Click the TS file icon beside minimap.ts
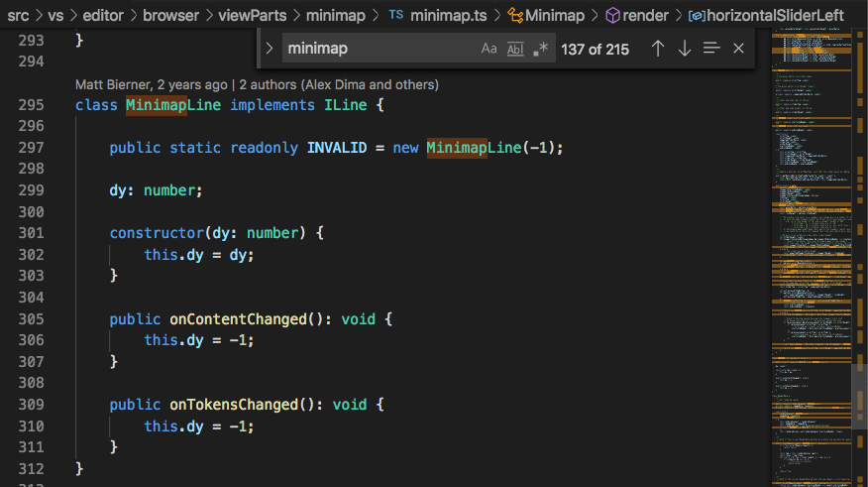 [396, 16]
